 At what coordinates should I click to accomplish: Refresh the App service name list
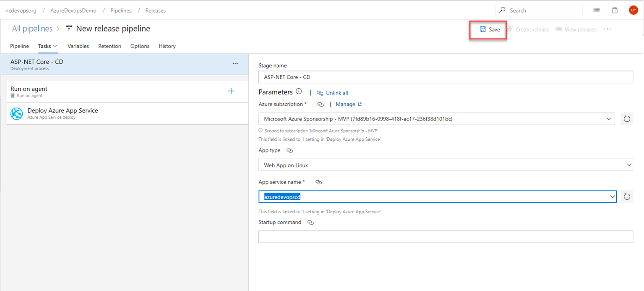point(627,197)
